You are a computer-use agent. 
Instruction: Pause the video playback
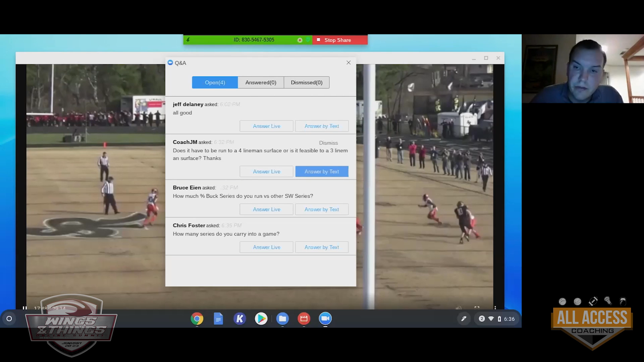[25, 308]
